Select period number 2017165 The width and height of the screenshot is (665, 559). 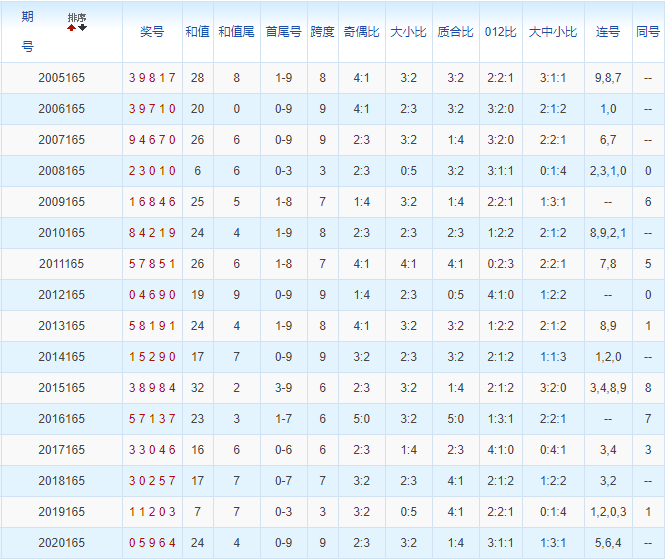61,449
